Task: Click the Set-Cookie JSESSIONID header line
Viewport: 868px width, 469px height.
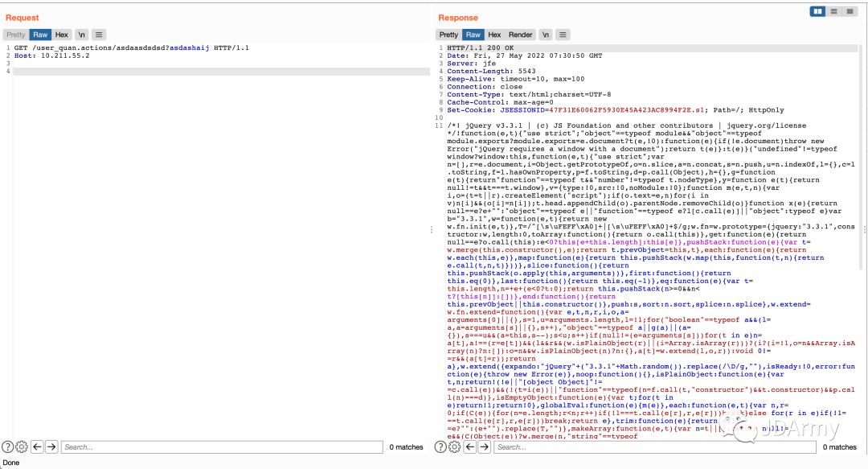Action: (x=616, y=109)
